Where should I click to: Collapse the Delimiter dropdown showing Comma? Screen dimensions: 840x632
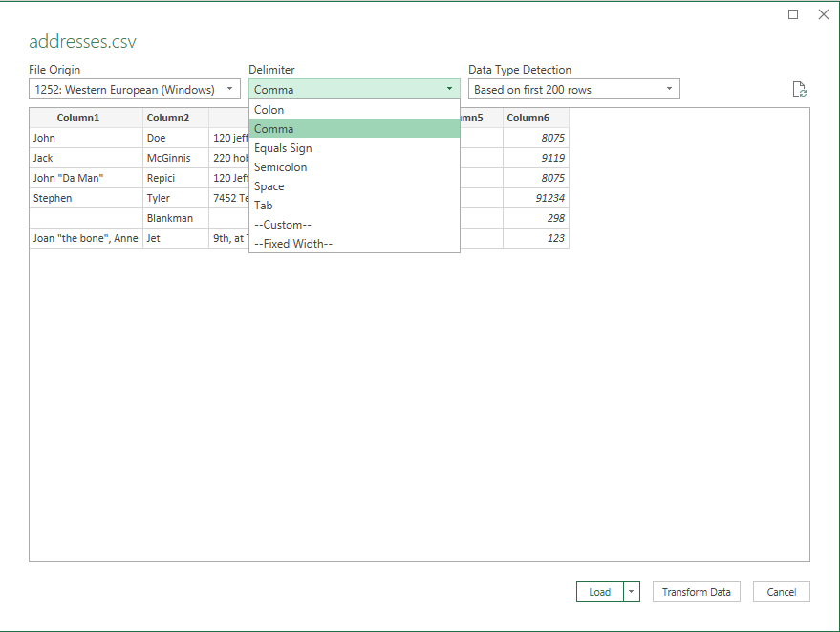coord(355,89)
